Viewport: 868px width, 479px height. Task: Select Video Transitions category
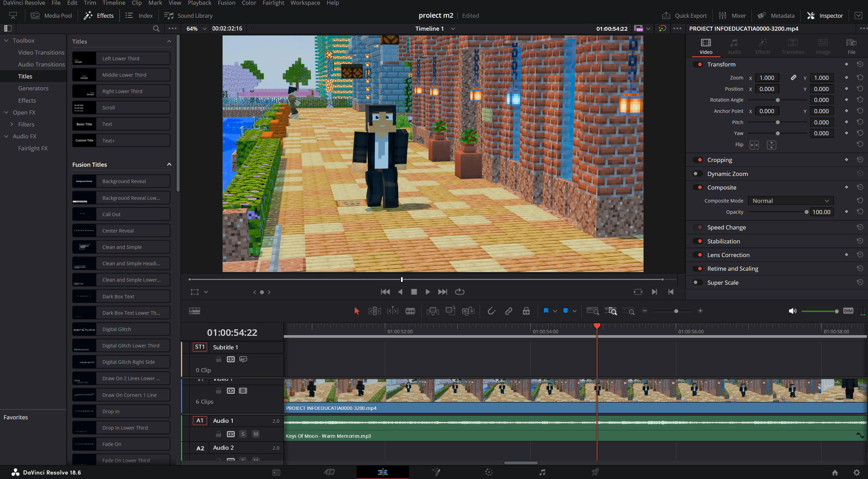pyautogui.click(x=41, y=53)
